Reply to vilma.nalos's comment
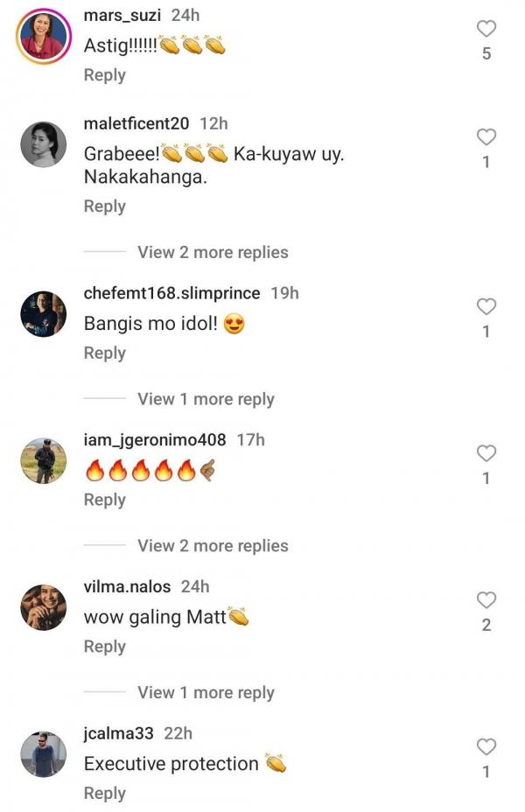The image size is (525, 812). coord(104,646)
